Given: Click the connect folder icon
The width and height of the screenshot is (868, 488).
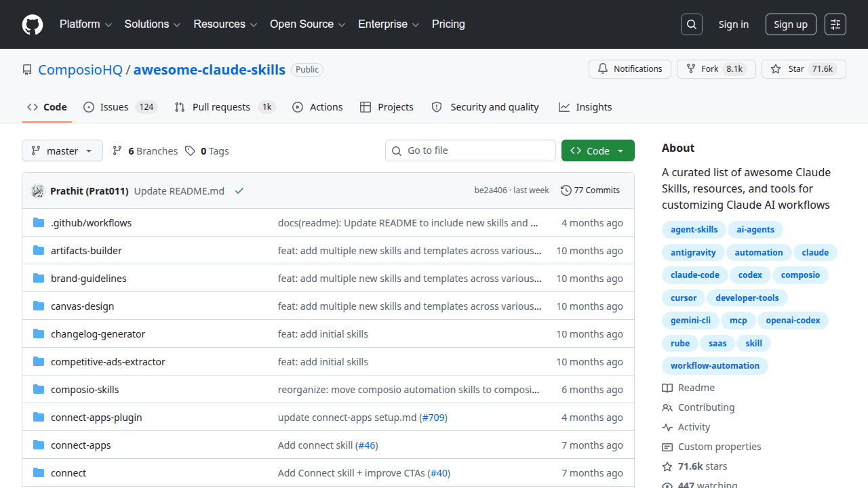Looking at the screenshot, I should pyautogui.click(x=39, y=473).
